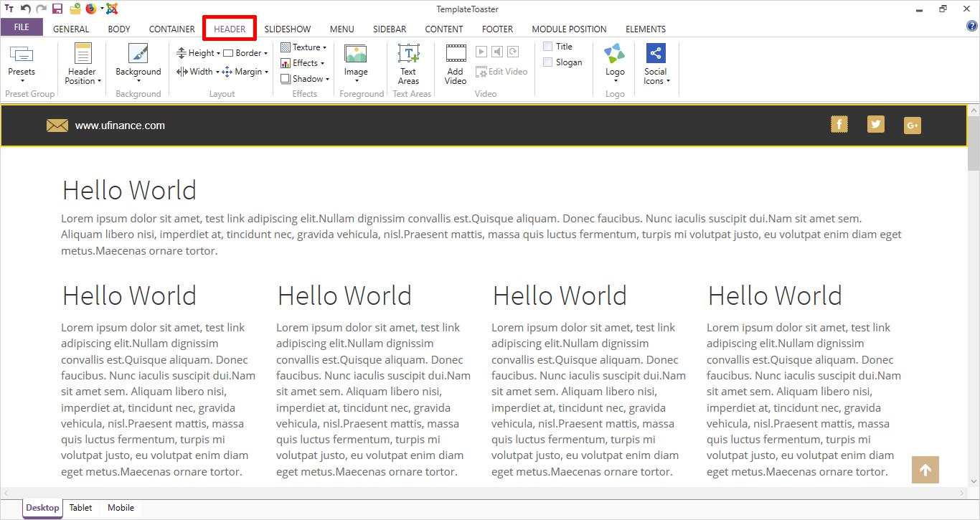Click the Undo arrow in title bar

click(26, 9)
